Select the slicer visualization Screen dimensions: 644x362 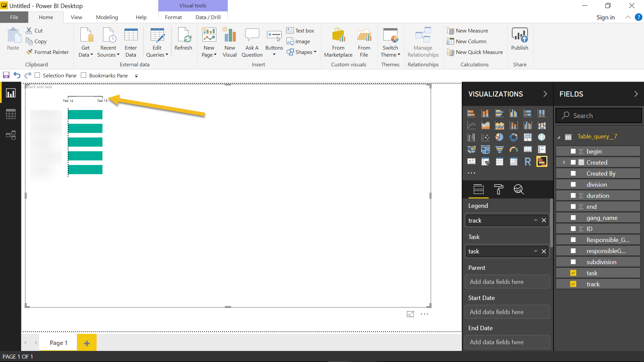(x=485, y=162)
